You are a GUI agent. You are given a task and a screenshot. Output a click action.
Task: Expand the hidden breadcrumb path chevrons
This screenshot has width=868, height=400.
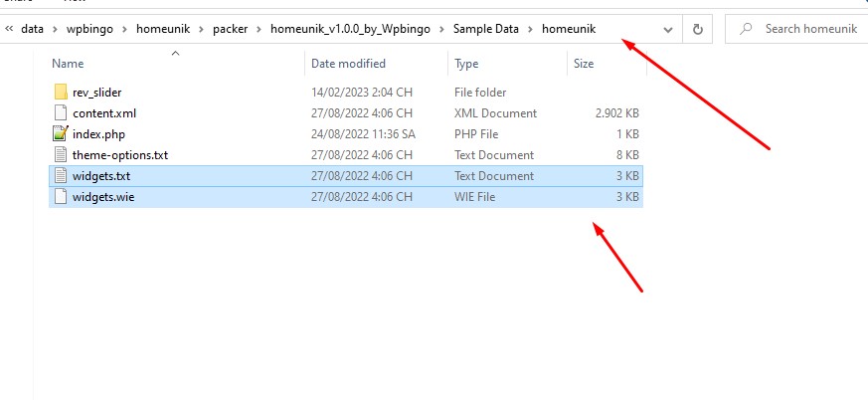coord(9,29)
